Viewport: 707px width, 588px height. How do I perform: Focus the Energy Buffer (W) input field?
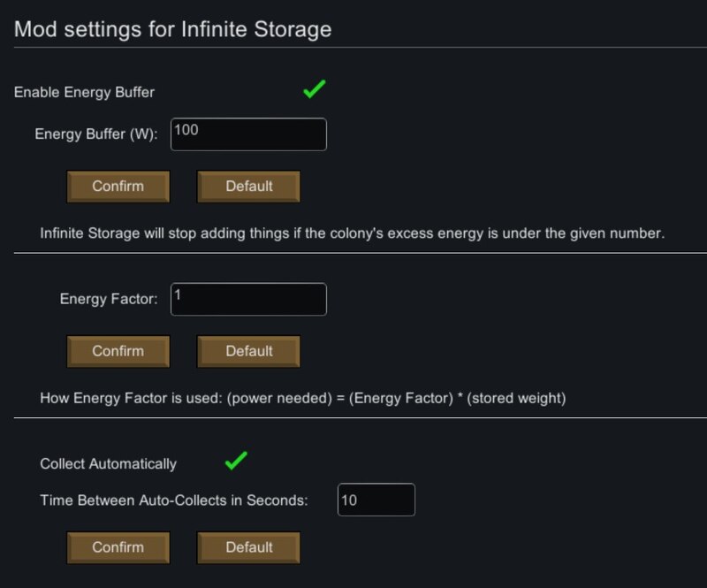248,134
